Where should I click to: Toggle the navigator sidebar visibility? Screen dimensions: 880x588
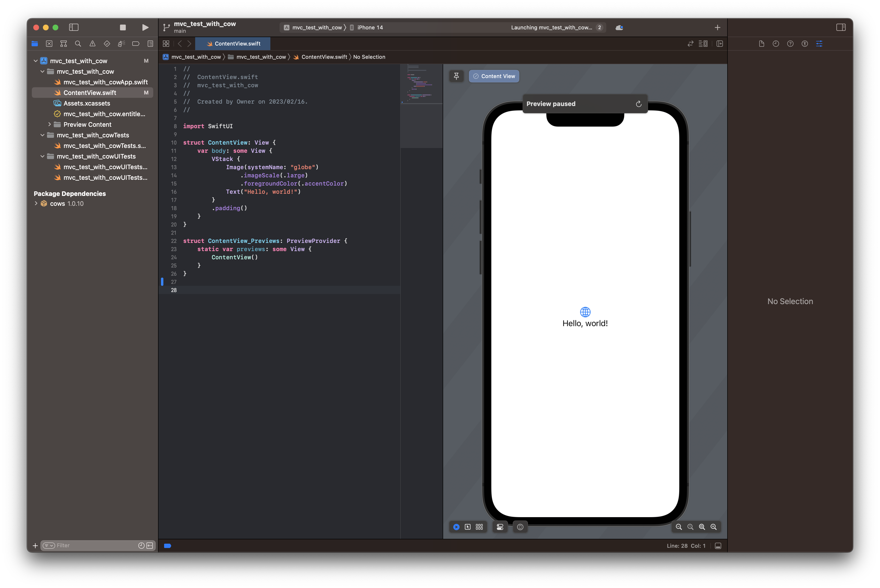(x=73, y=27)
